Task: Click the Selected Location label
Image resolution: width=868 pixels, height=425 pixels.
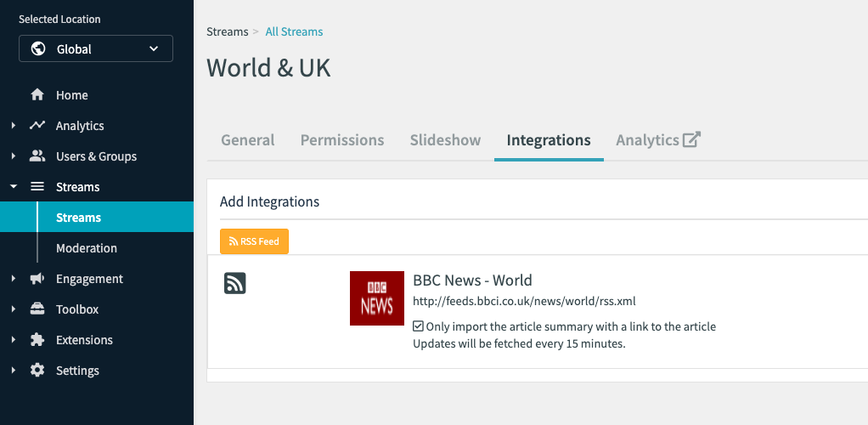Action: click(59, 19)
